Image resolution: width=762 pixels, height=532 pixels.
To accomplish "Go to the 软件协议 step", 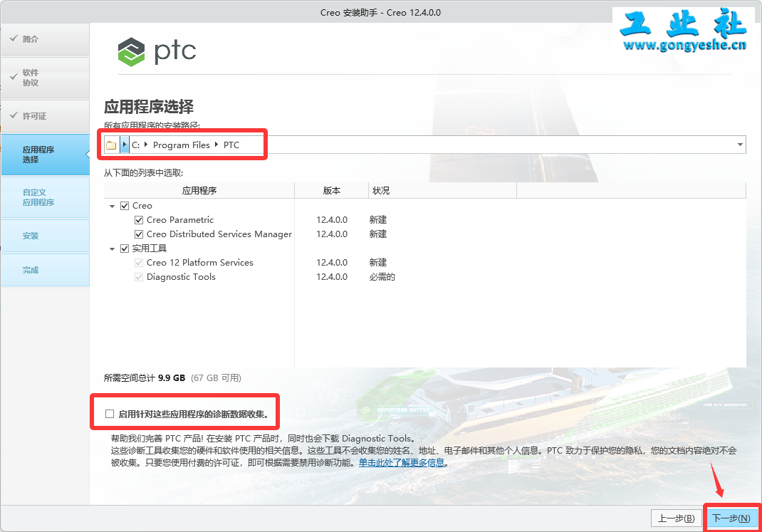I will [45, 78].
